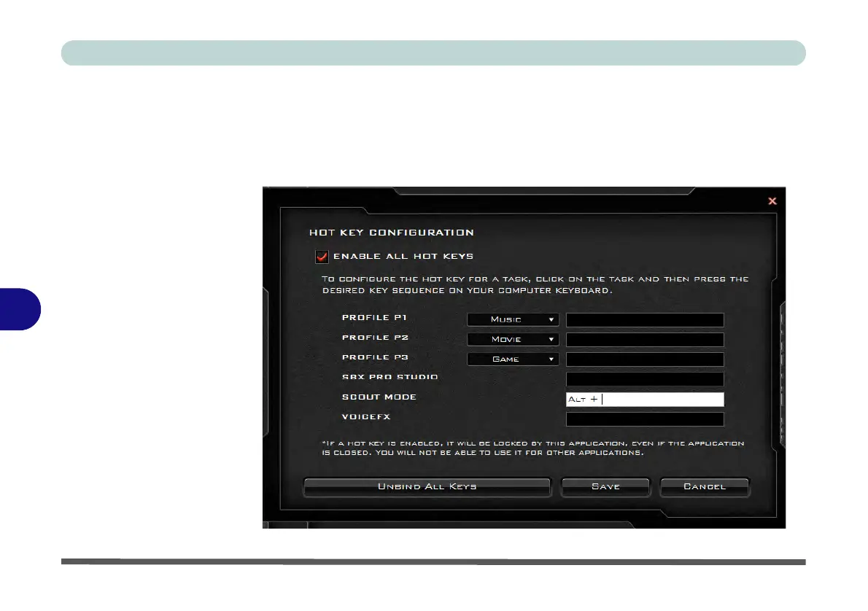Uncheck Enable All Hot Keys checkbox

point(322,257)
